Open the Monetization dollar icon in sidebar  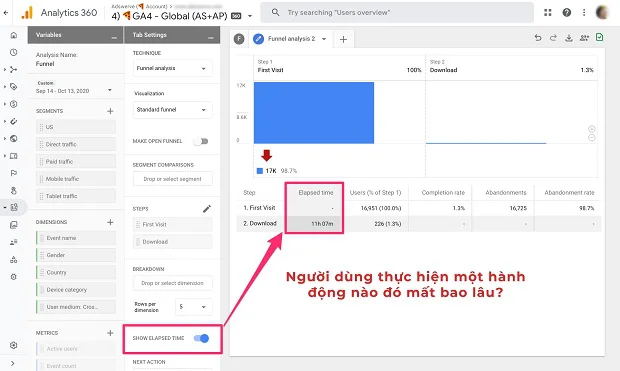14,104
